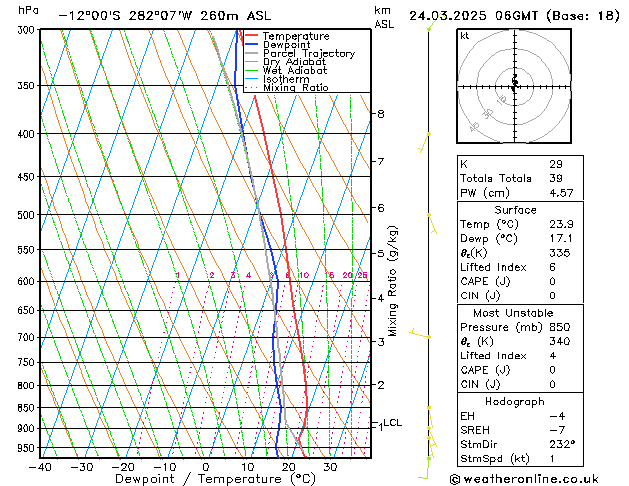Click the surface Temp value 23.9
Viewport: 629px width, 486px height.
click(x=561, y=224)
